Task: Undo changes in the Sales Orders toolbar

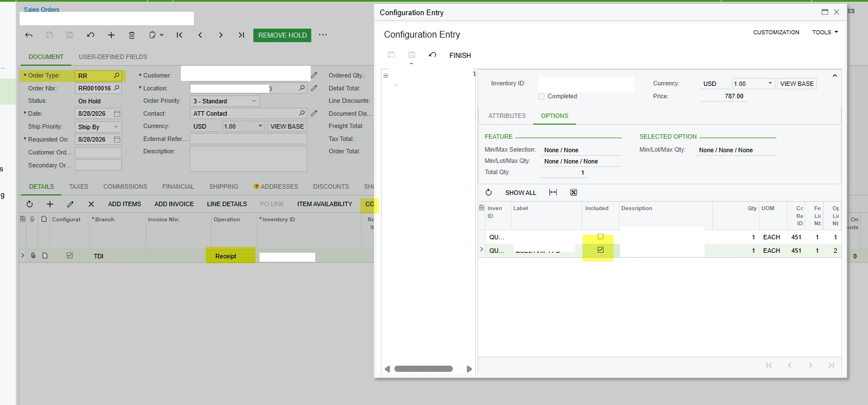Action: click(90, 35)
